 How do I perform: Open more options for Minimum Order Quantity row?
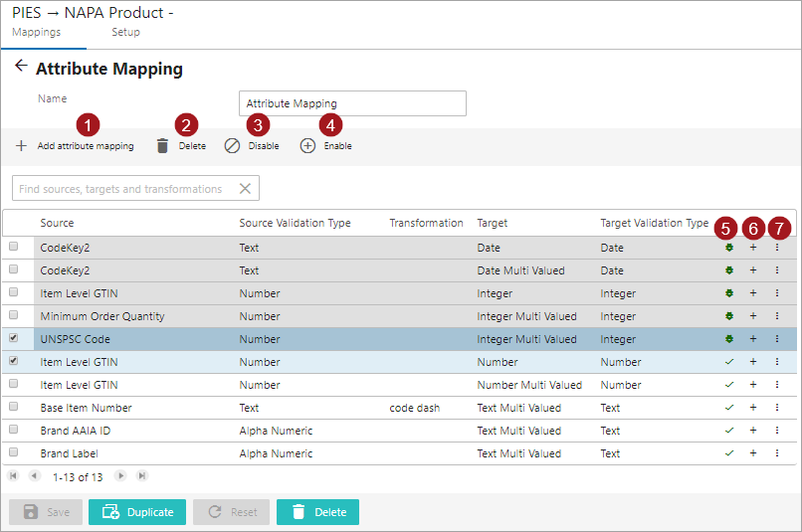(777, 316)
